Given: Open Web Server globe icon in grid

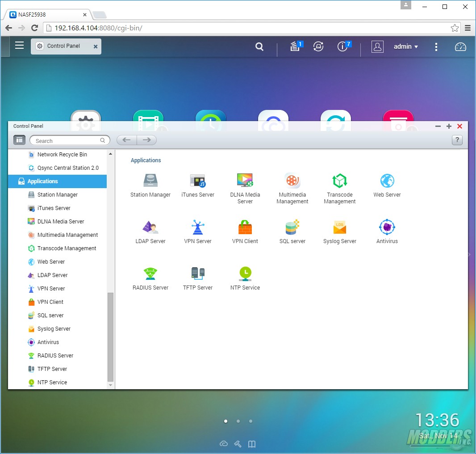Looking at the screenshot, I should pyautogui.click(x=387, y=181).
